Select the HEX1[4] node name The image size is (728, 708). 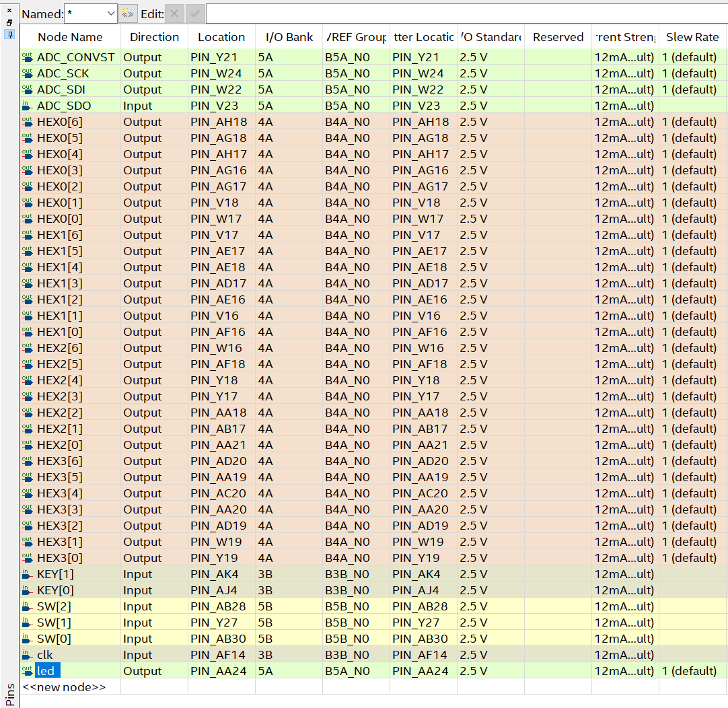coord(59,267)
